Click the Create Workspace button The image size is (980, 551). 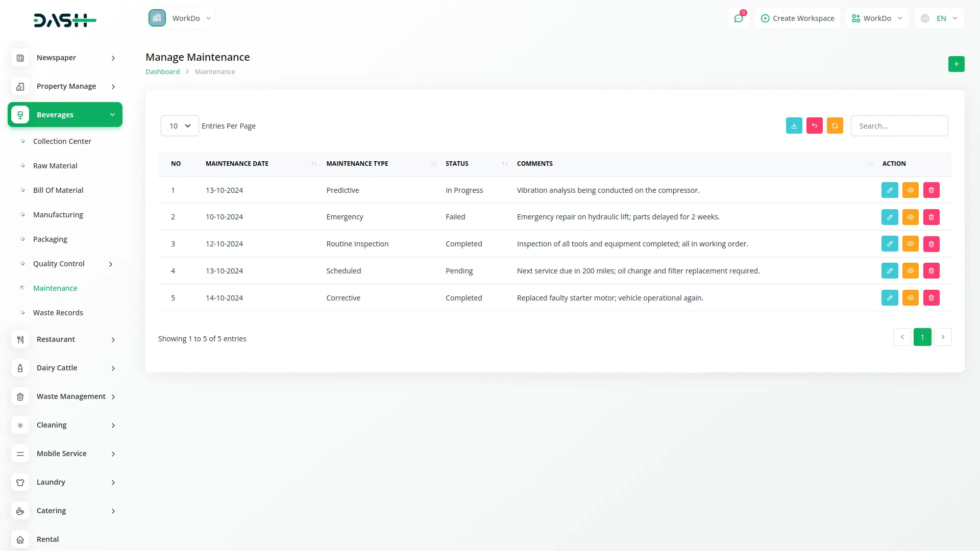pyautogui.click(x=797, y=18)
